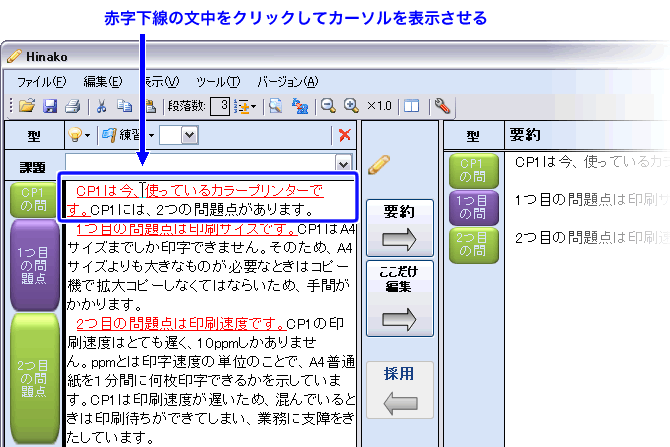Screen dimensions: 670x447
Task: Click the 段落数 number field
Action: [x=220, y=106]
